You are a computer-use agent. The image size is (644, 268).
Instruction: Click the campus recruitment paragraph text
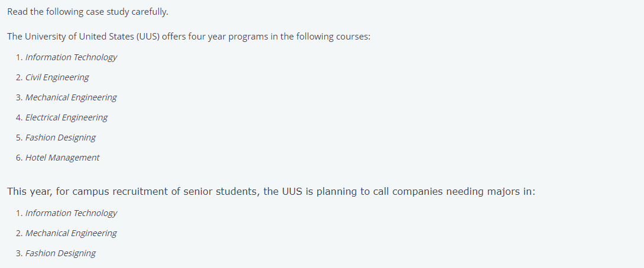click(271, 192)
